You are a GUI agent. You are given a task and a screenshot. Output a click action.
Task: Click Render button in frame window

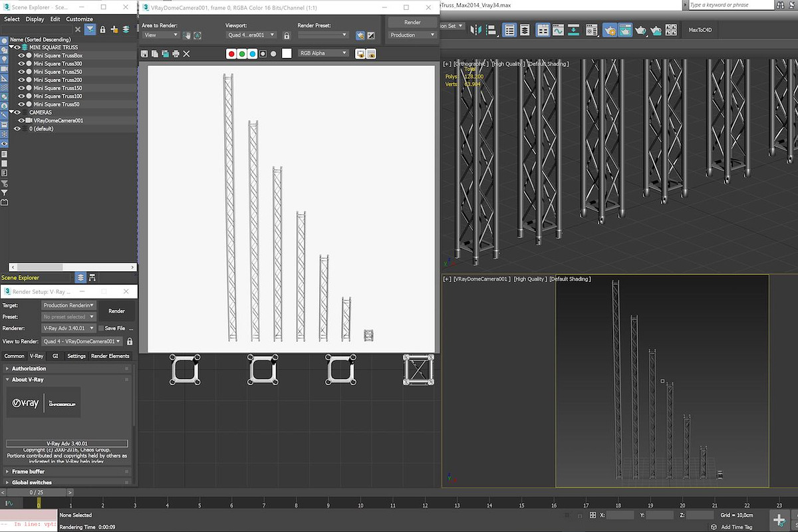point(412,22)
